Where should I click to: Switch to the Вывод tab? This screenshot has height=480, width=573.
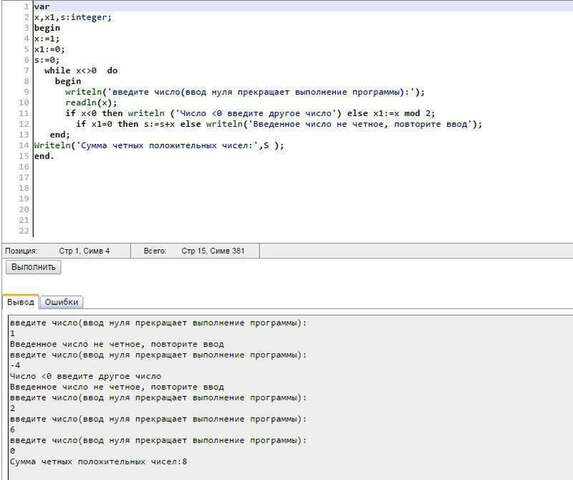(20, 302)
